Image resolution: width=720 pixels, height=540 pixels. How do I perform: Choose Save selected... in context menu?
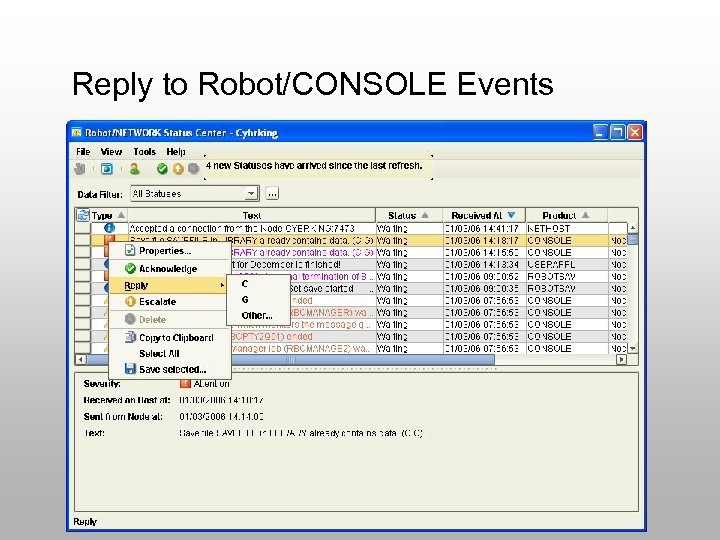coord(170,369)
